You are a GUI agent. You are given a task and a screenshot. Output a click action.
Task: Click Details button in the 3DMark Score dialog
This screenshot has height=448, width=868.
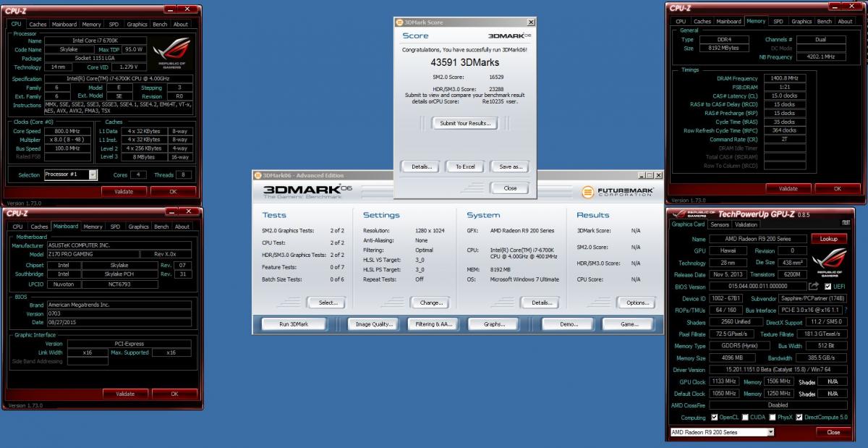tap(422, 166)
